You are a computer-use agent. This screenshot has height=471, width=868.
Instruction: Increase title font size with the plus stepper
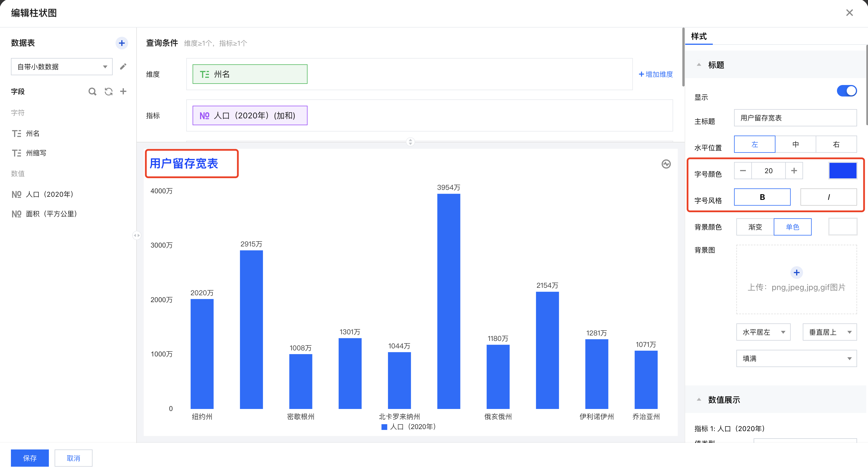794,171
